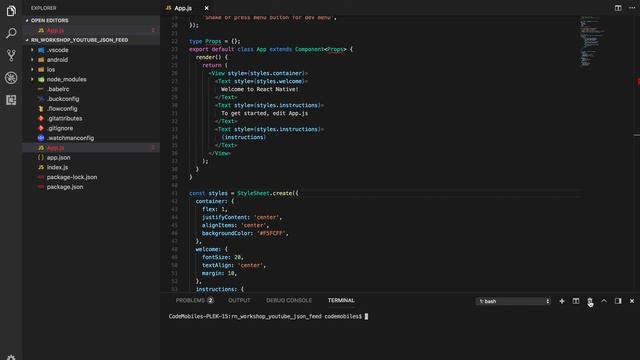
Task: Switch to the Output tab
Action: tap(239, 300)
